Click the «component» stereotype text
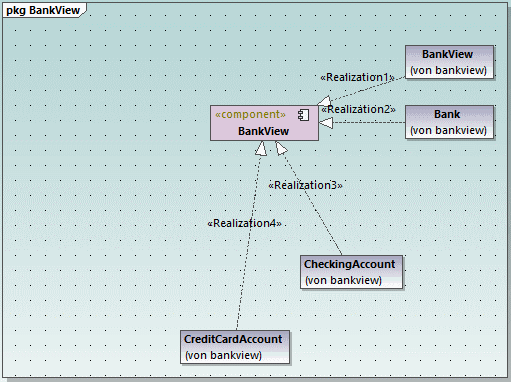511x382 pixels. coord(250,114)
